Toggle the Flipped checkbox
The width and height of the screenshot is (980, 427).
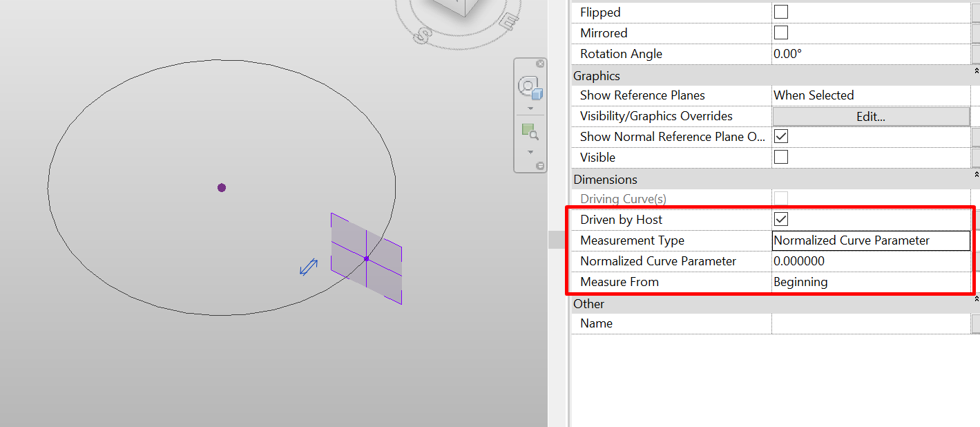pyautogui.click(x=781, y=12)
